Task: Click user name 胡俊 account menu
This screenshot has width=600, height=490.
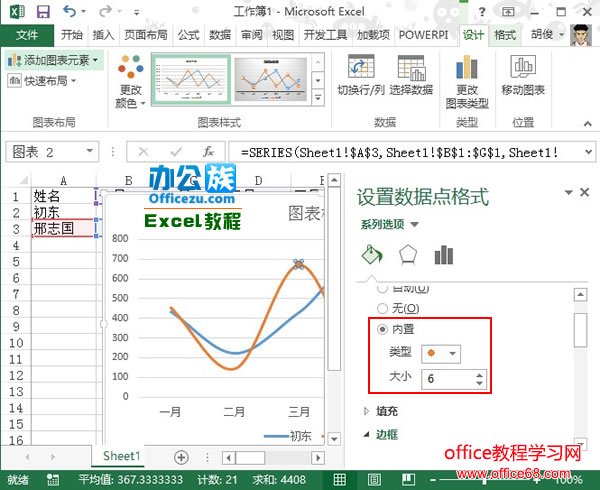Action: pyautogui.click(x=547, y=34)
